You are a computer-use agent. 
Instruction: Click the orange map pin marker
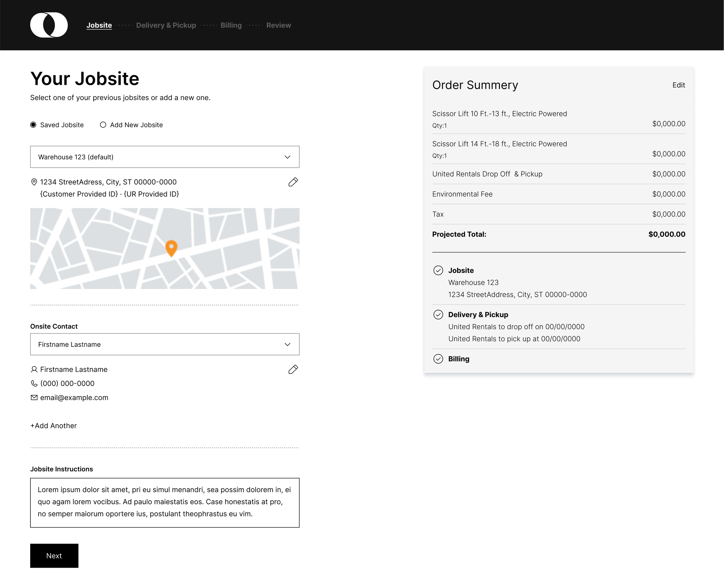coord(171,248)
